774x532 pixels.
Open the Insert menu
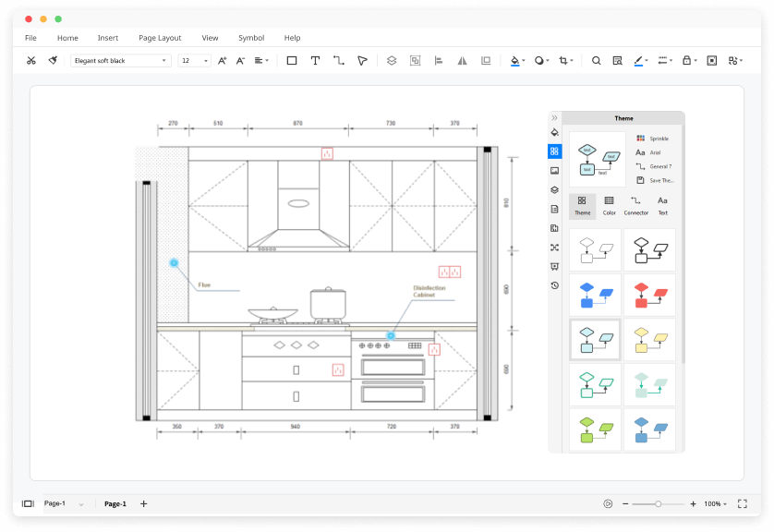[108, 38]
